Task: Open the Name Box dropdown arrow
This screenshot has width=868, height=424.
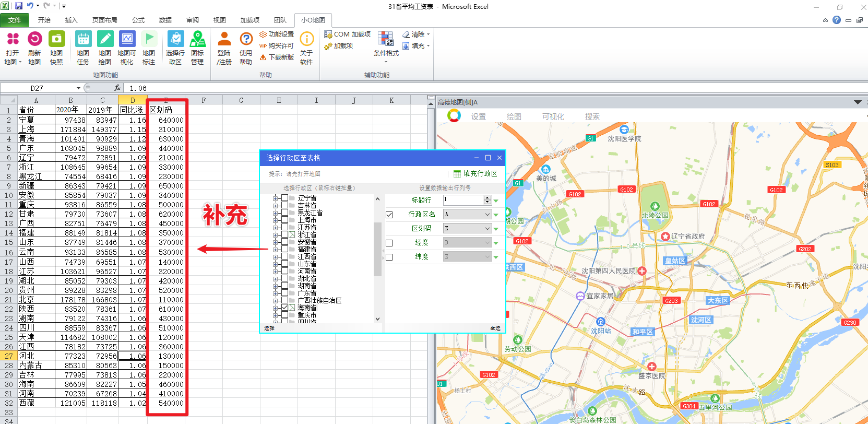Action: (x=78, y=88)
